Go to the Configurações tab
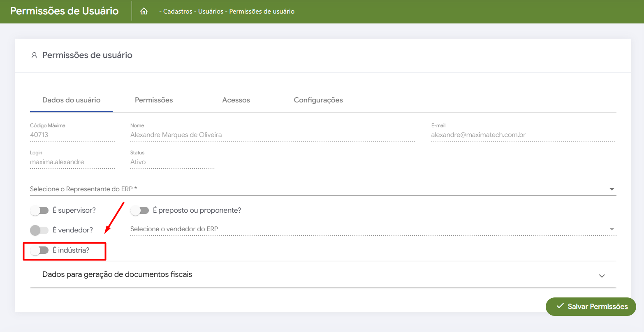This screenshot has width=644, height=332. (x=318, y=100)
